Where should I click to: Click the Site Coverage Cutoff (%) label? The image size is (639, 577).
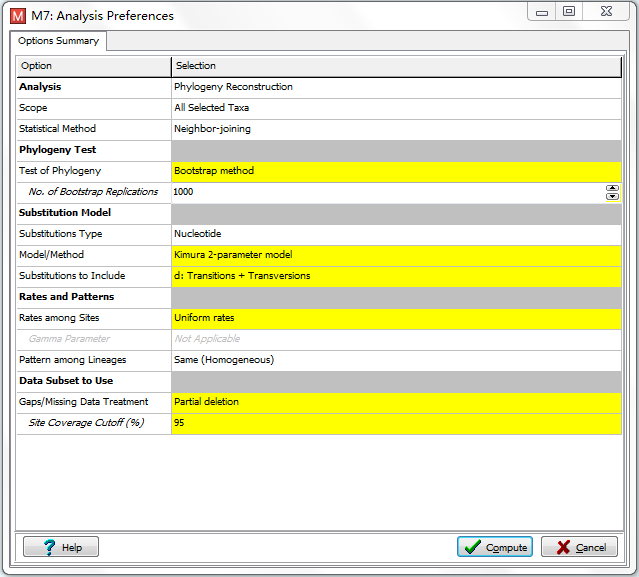pyautogui.click(x=86, y=423)
